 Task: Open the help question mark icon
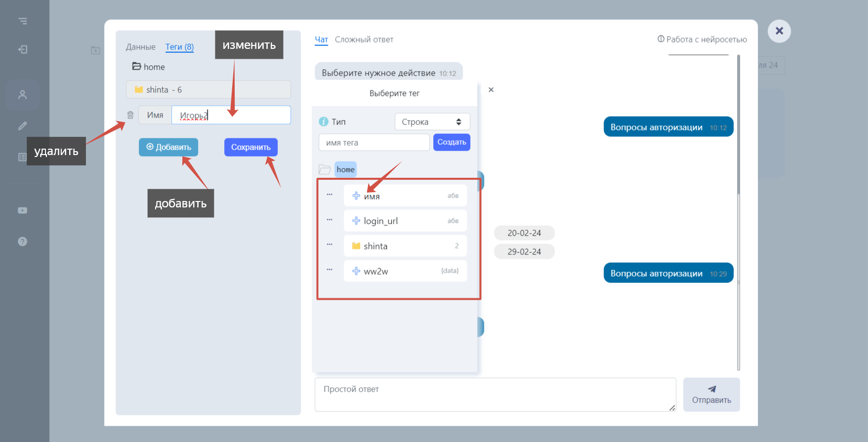point(23,241)
